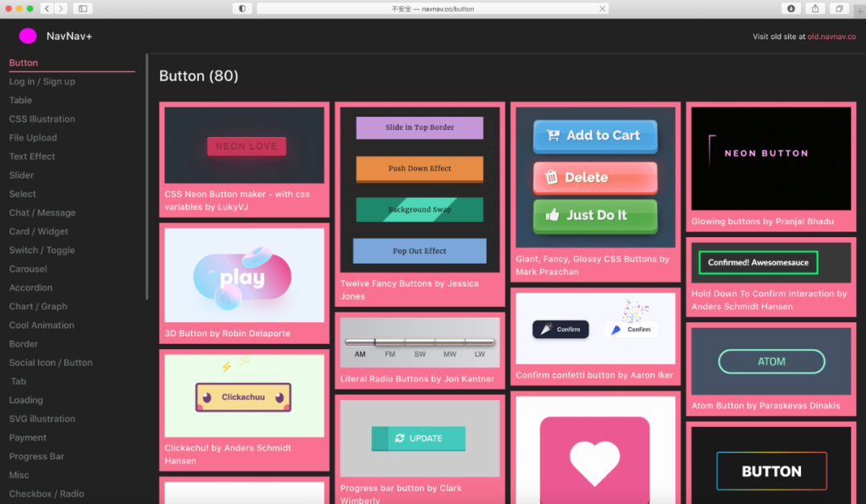Click the privacy shield icon beside address bar
Screen dimensions: 866x504
(242, 8)
